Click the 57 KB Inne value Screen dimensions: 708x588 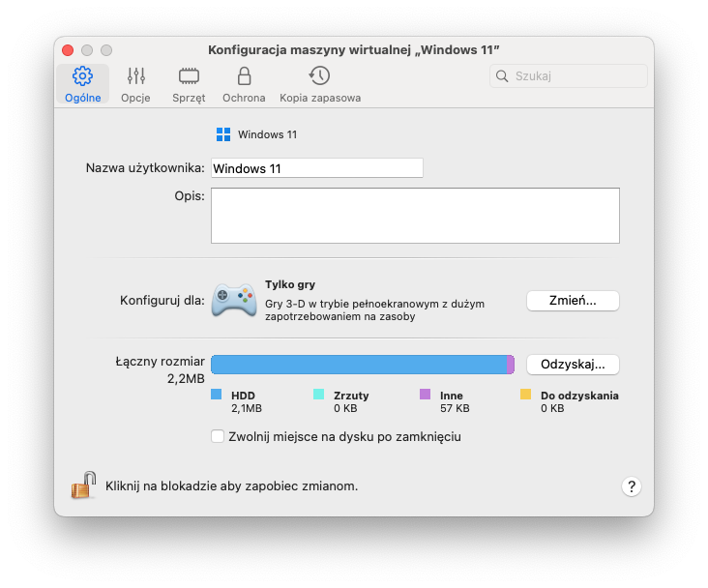pyautogui.click(x=455, y=408)
